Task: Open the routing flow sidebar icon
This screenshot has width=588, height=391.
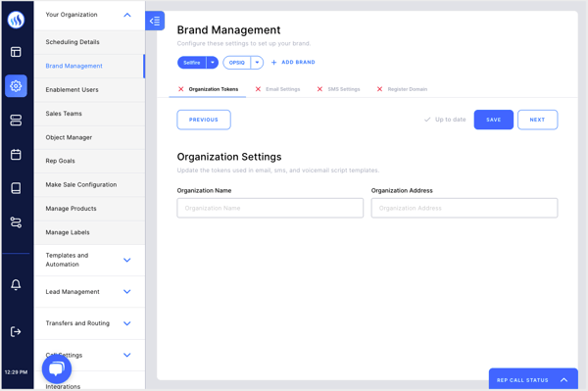Action: (16, 222)
